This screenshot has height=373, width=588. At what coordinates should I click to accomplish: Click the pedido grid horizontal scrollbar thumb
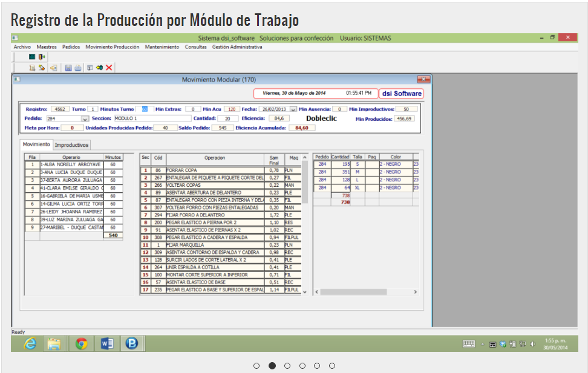click(x=353, y=291)
